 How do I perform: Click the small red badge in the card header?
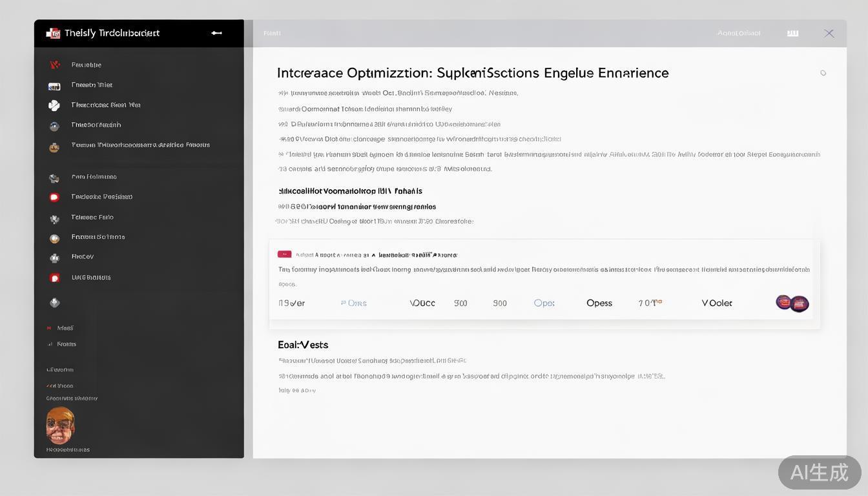pos(284,254)
